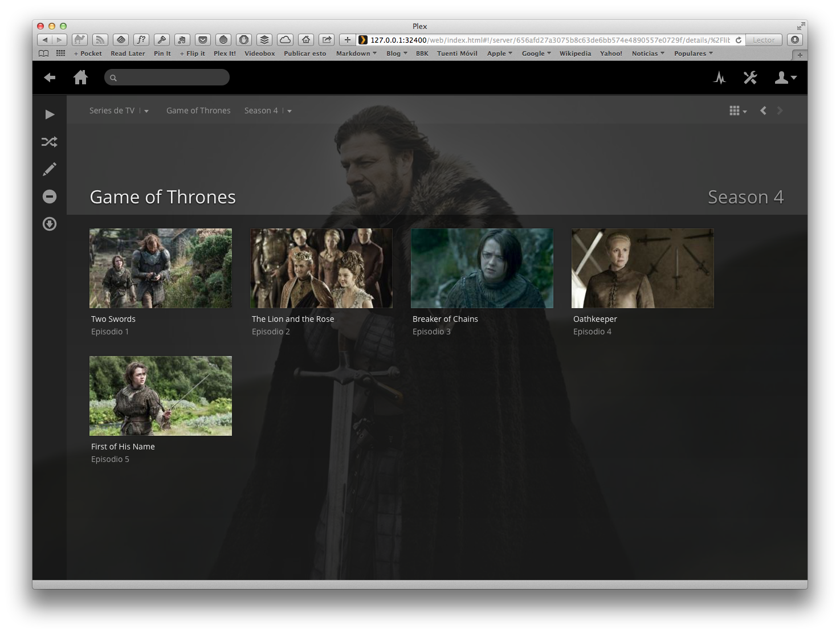
Task: Go to Plex home via house icon
Action: click(81, 77)
